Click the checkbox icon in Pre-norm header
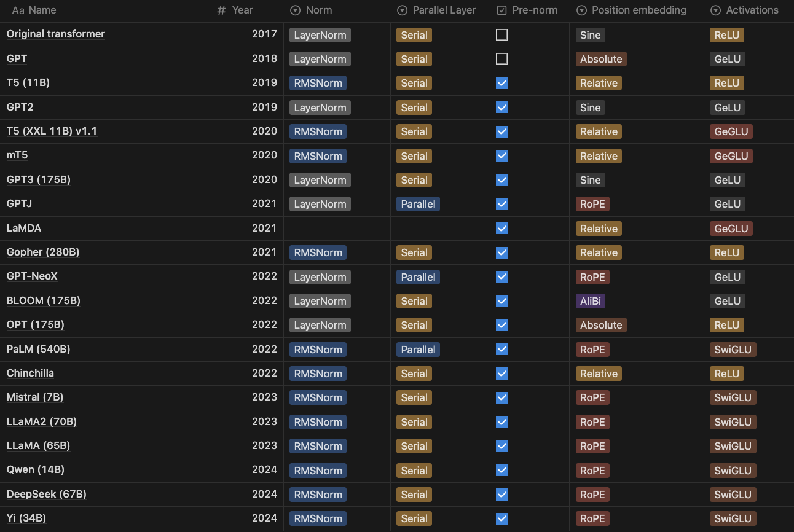The width and height of the screenshot is (794, 532). 502,10
